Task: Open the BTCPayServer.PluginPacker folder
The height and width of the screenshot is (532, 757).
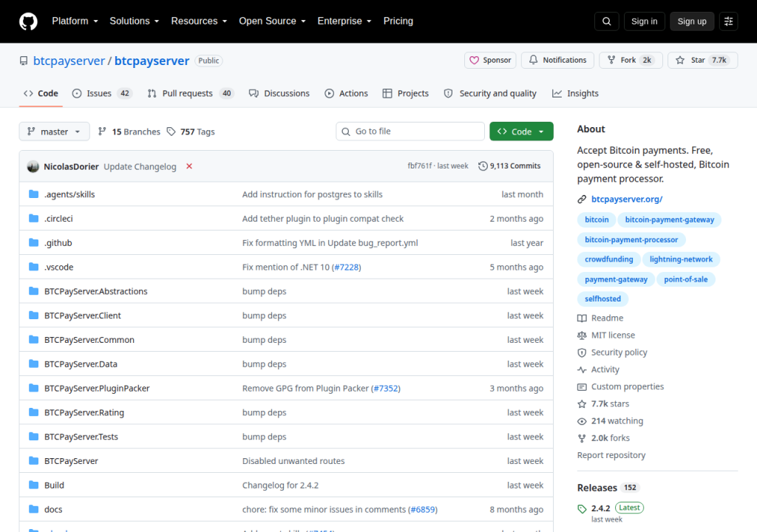Action: point(97,388)
